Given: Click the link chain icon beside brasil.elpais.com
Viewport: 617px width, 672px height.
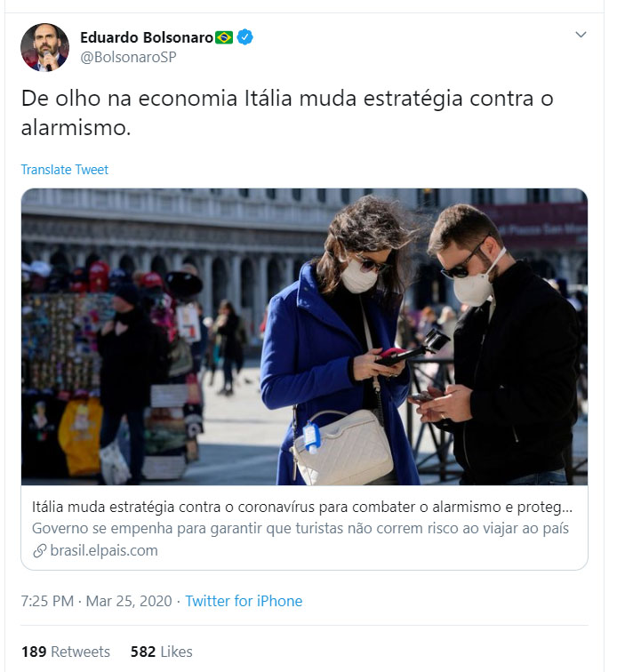Looking at the screenshot, I should [39, 551].
